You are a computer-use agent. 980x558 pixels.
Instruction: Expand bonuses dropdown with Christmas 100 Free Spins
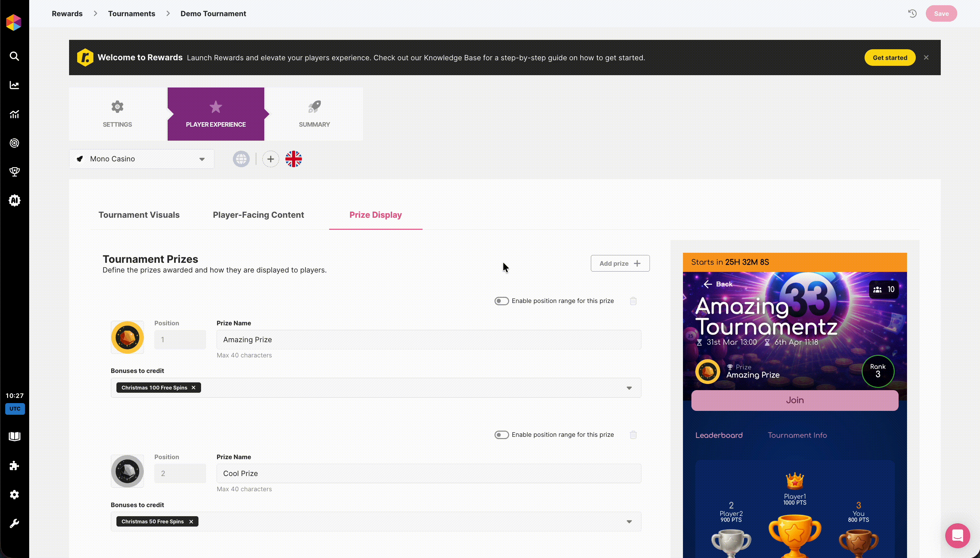click(629, 388)
